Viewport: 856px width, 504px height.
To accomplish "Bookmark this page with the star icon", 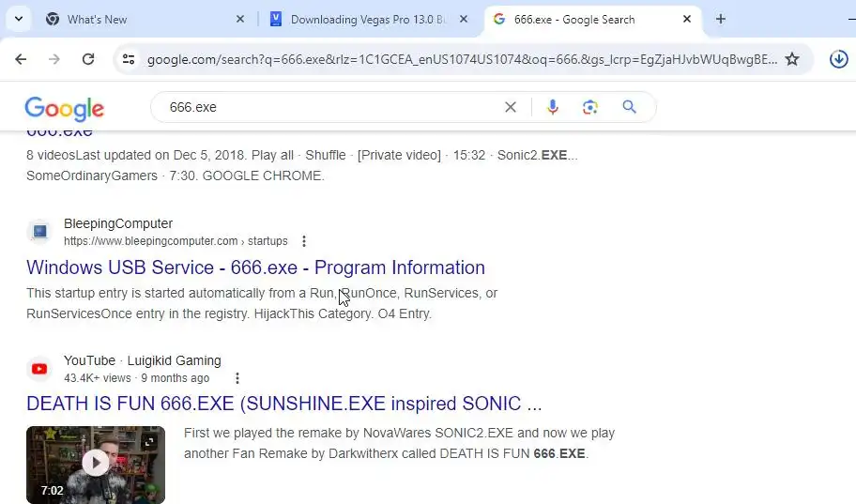I will 792,59.
